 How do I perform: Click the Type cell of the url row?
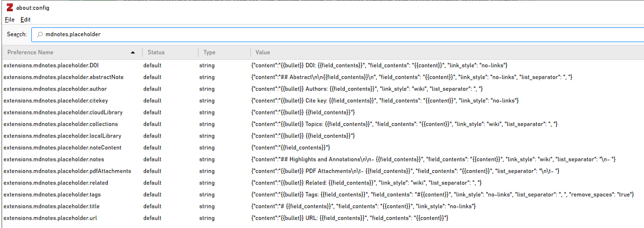point(207,218)
